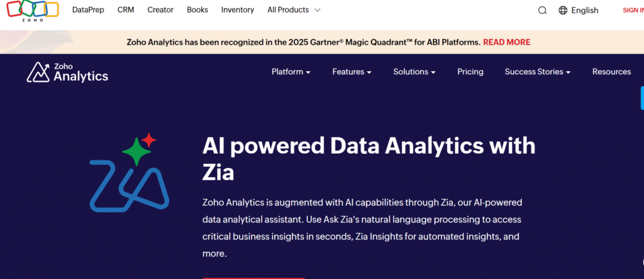Expand the Features dropdown menu
Screen dimensions: 644x279
352,72
